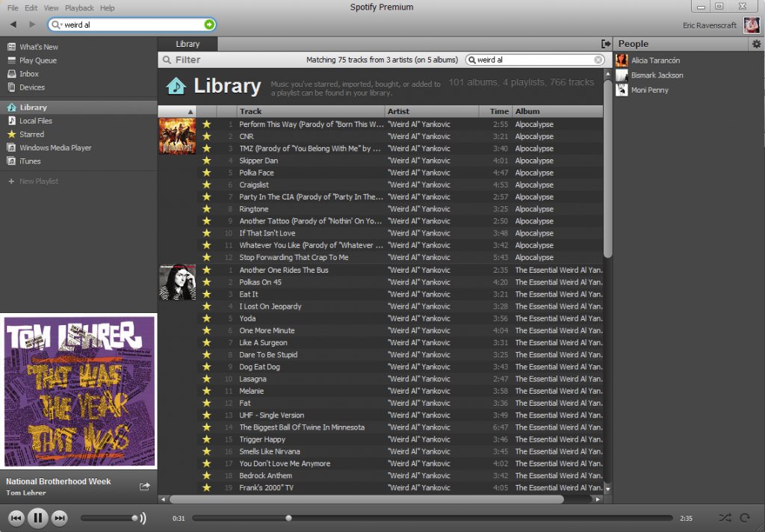Open Alicia Tarancón's profile
The height and width of the screenshot is (532, 765).
(655, 61)
